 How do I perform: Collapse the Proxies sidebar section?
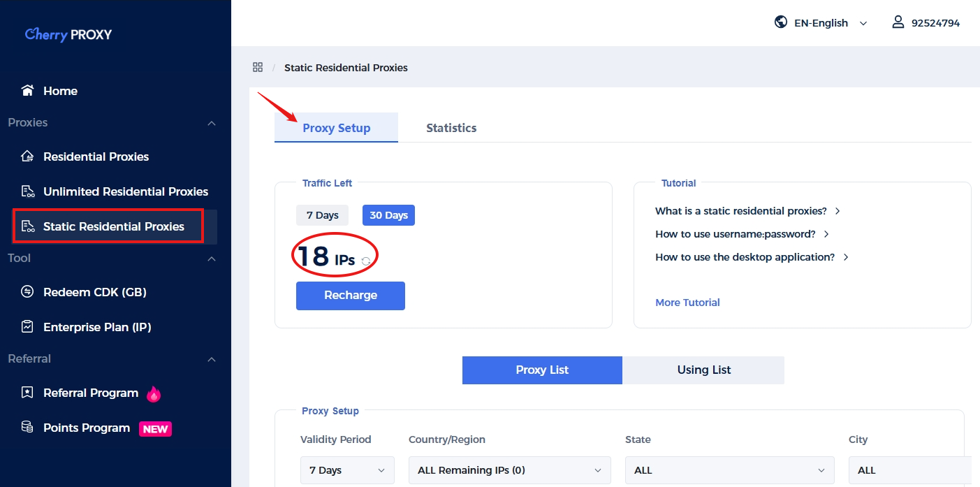tap(212, 123)
